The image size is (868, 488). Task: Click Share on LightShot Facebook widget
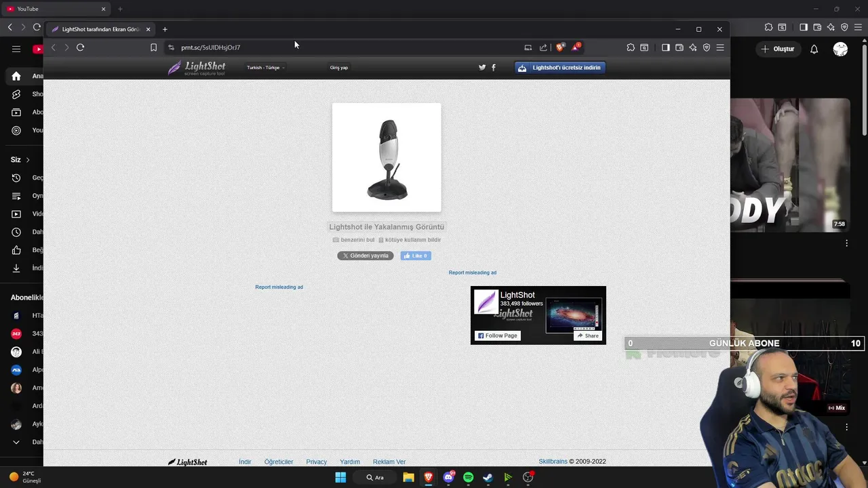point(588,335)
